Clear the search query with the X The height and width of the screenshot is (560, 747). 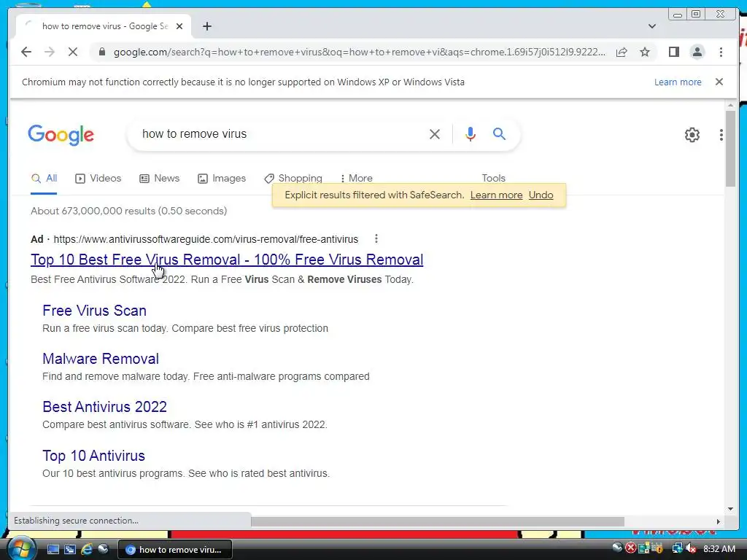[x=435, y=134]
